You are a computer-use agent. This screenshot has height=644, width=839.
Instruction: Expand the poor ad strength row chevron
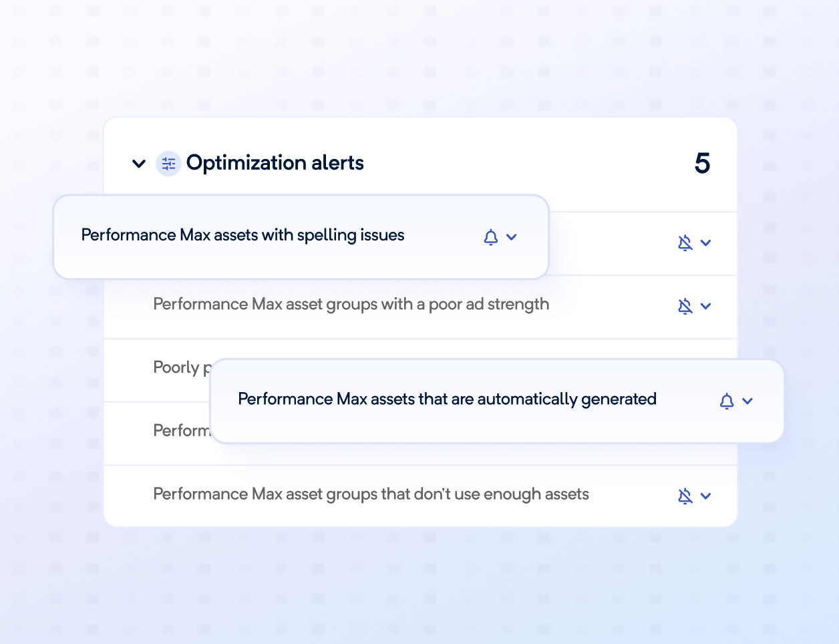click(x=705, y=307)
